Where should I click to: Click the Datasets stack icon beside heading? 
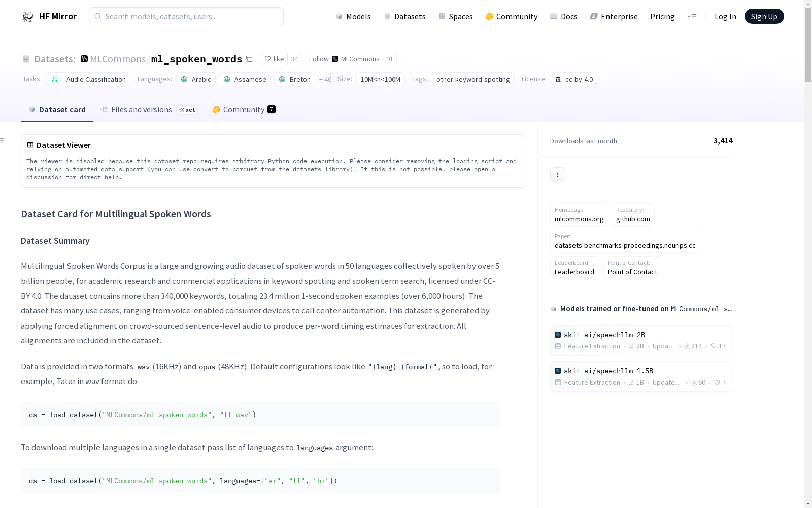(x=26, y=59)
